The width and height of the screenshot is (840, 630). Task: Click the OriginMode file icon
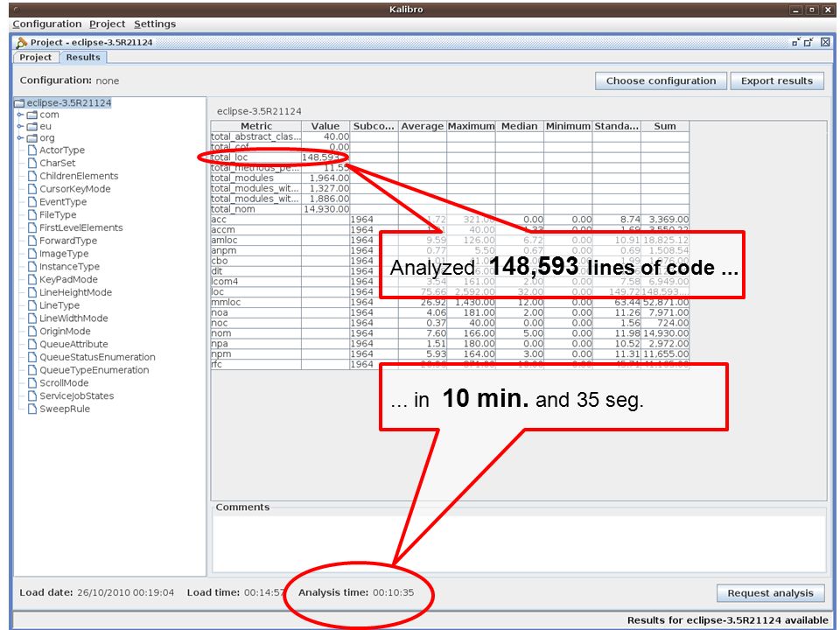point(32,331)
